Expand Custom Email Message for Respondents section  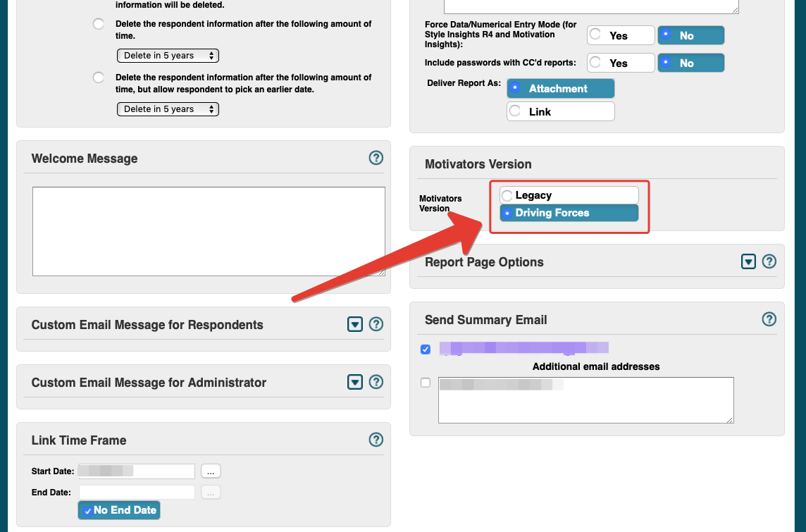point(354,324)
